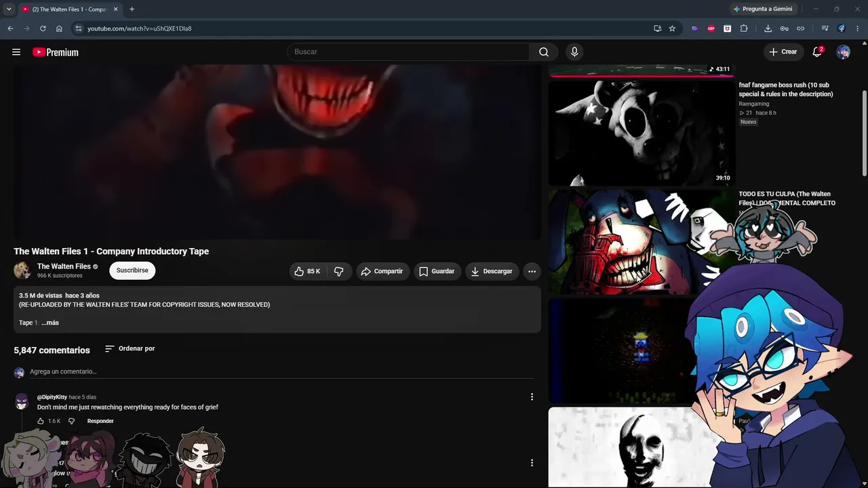The width and height of the screenshot is (868, 488).
Task: Focus the URL address bar
Action: click(366, 28)
